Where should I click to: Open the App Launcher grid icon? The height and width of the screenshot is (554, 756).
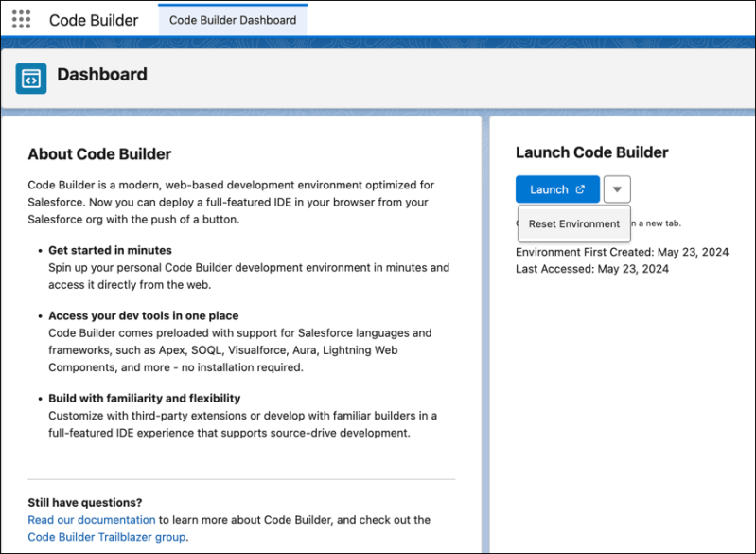coord(21,19)
